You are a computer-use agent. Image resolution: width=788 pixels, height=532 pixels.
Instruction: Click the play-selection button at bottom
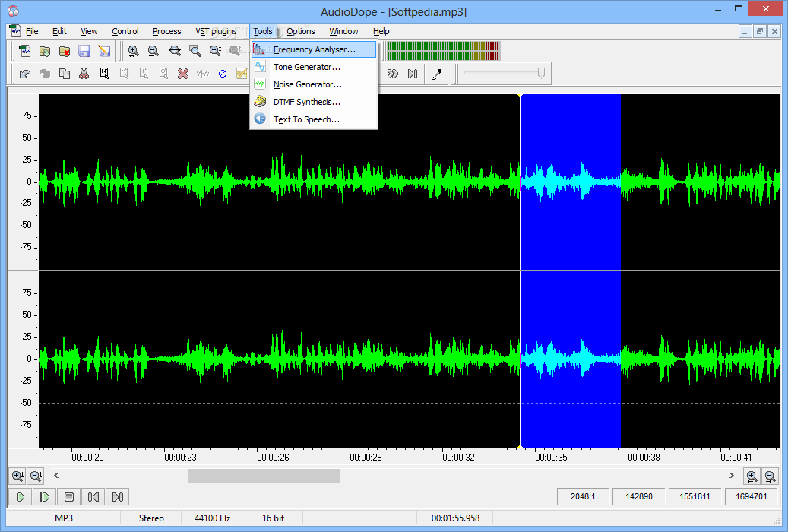pyautogui.click(x=45, y=497)
